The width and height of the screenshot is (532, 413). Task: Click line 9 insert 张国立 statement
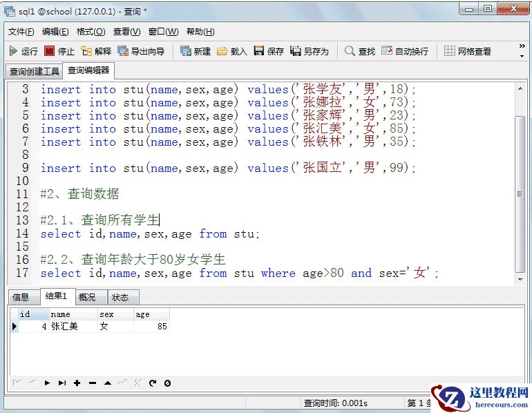[x=228, y=168]
